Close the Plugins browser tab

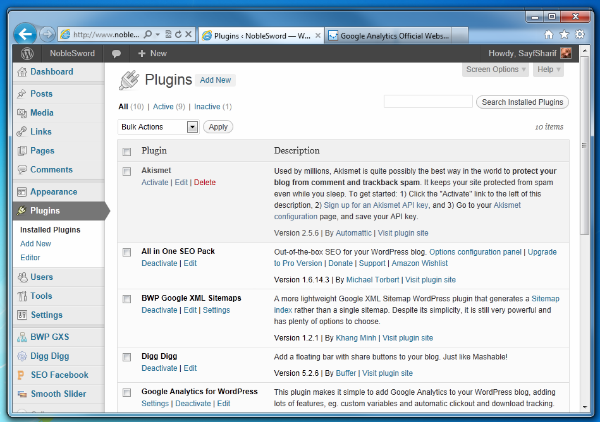pyautogui.click(x=318, y=36)
